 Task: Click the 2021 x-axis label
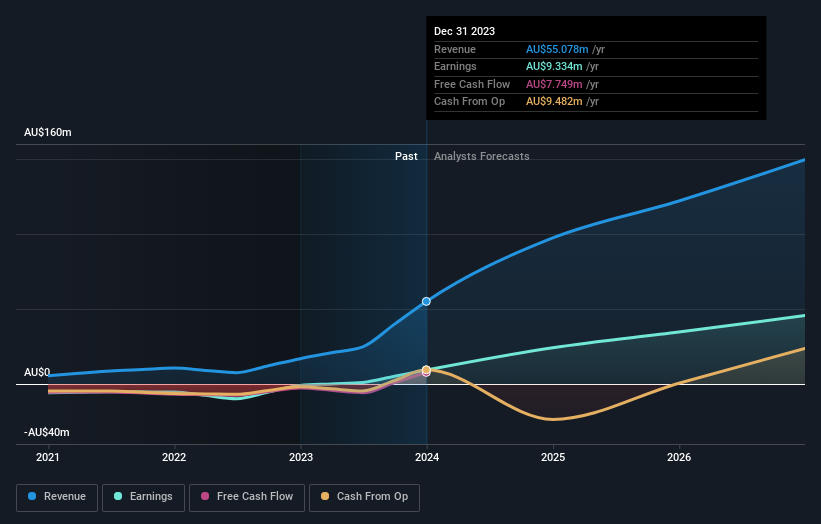tap(48, 458)
